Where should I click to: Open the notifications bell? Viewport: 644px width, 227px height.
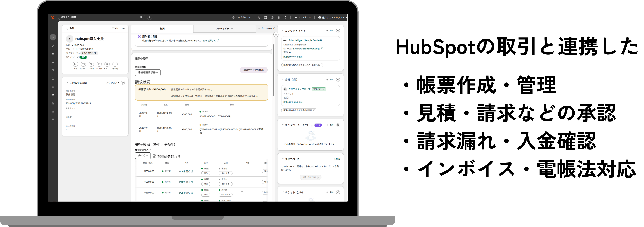286,17
